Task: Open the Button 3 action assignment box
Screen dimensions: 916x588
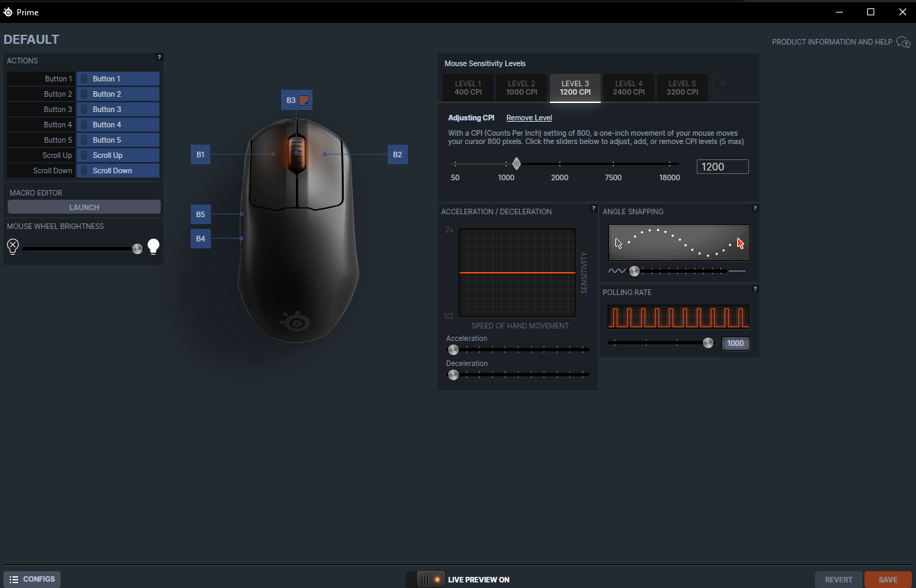Action: coord(118,109)
